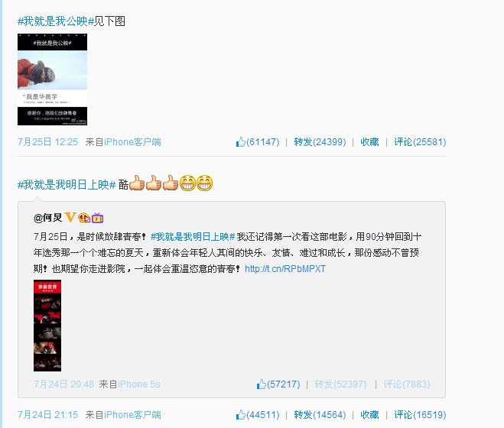Open the @何炅 user profile

click(48, 218)
